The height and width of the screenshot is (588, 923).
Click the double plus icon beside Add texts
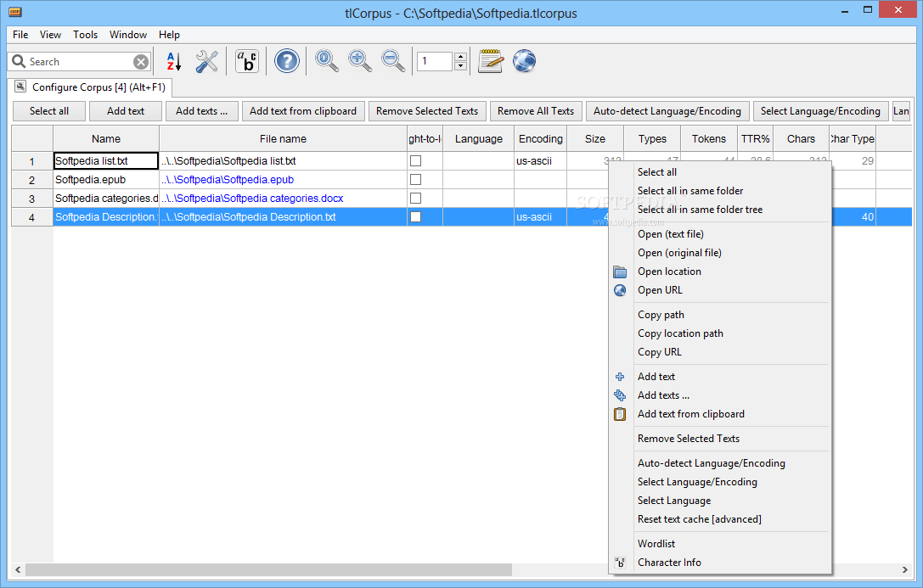(x=620, y=395)
